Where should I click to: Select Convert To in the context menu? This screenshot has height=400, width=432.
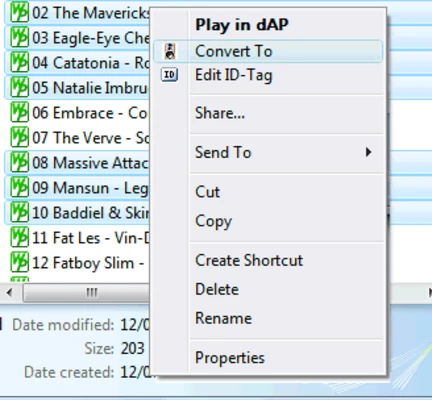pyautogui.click(x=268, y=51)
